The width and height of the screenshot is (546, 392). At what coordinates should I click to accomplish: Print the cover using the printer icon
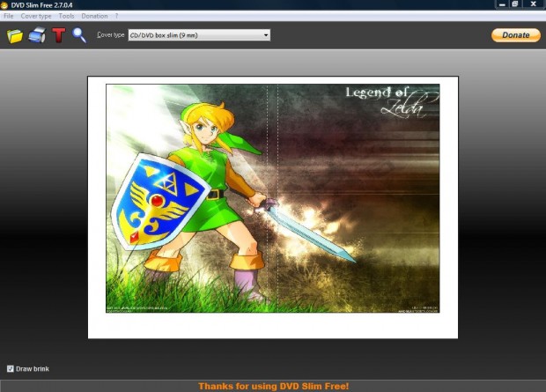(37, 35)
